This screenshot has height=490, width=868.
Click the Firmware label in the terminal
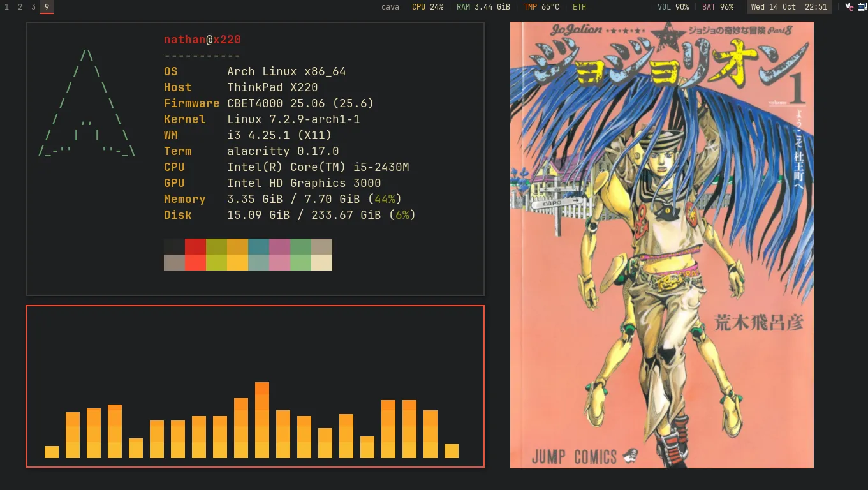(191, 103)
